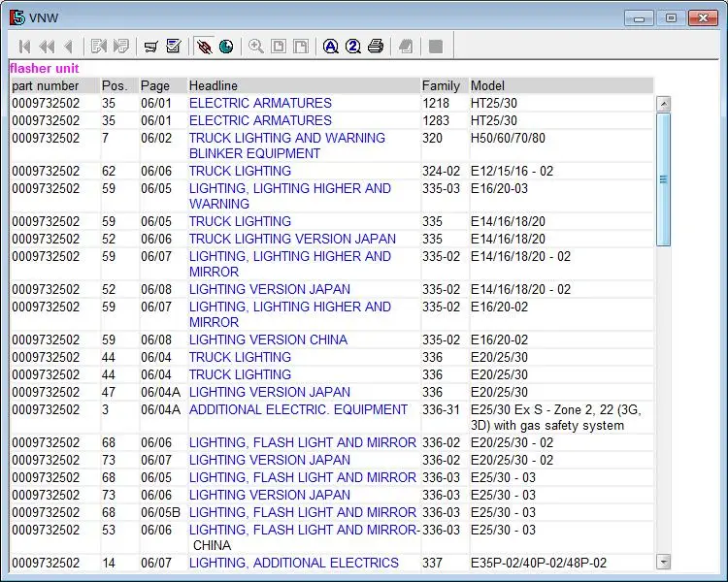Viewport: 728px width, 582px height.
Task: Click the scrollbar down arrow
Action: pos(664,562)
